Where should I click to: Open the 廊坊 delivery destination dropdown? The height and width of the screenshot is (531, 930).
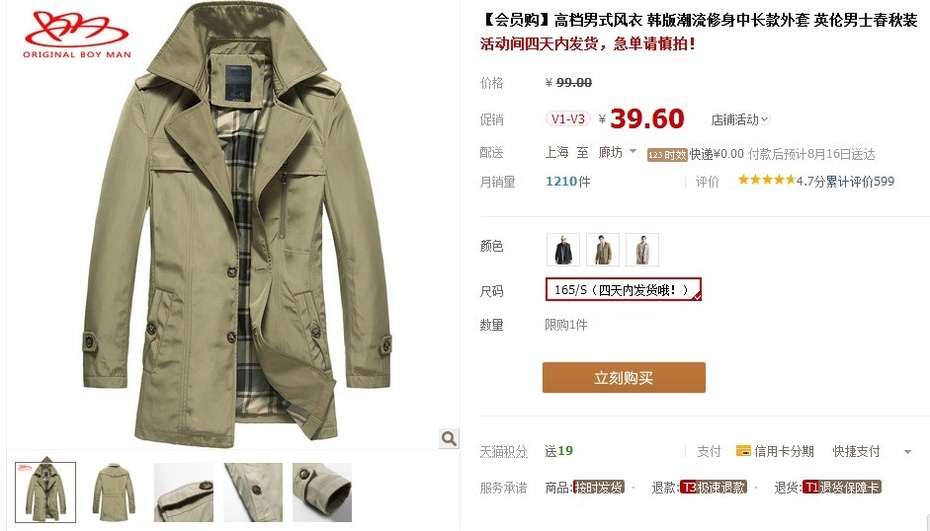617,152
